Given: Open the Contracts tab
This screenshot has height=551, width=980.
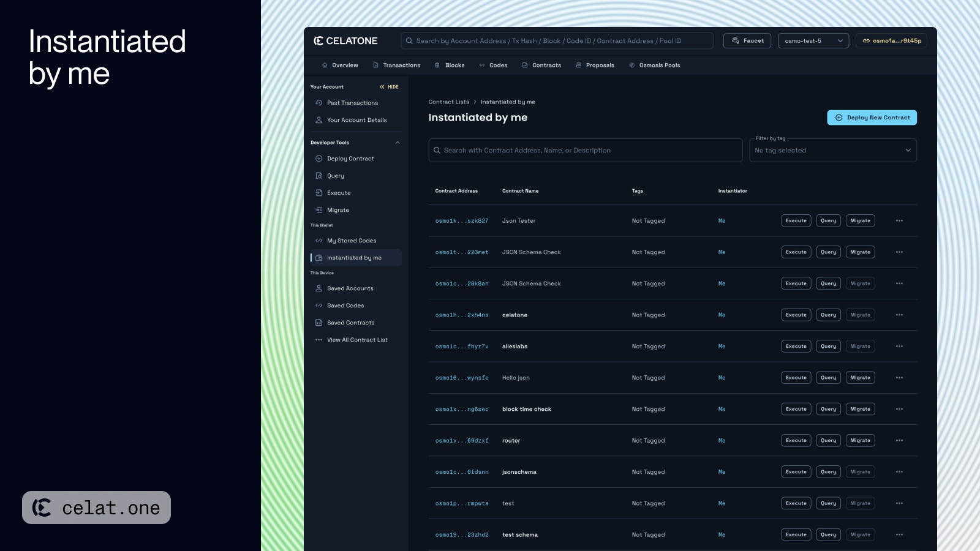Looking at the screenshot, I should 541,65.
